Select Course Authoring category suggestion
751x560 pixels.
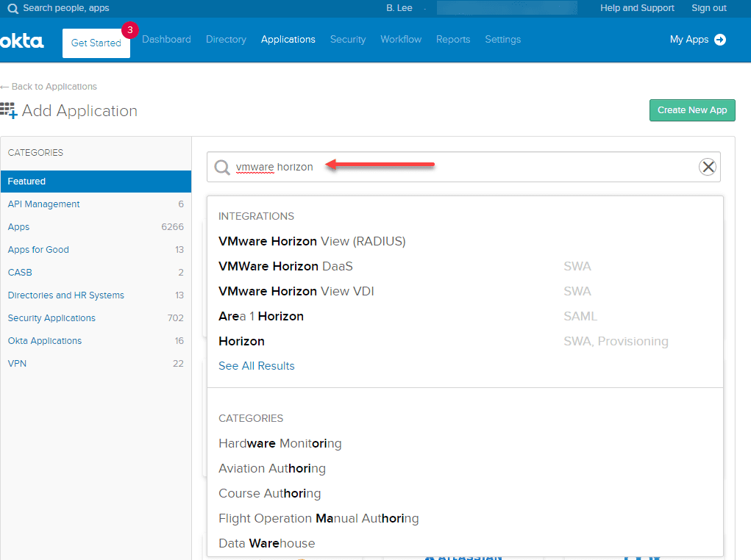pos(270,493)
